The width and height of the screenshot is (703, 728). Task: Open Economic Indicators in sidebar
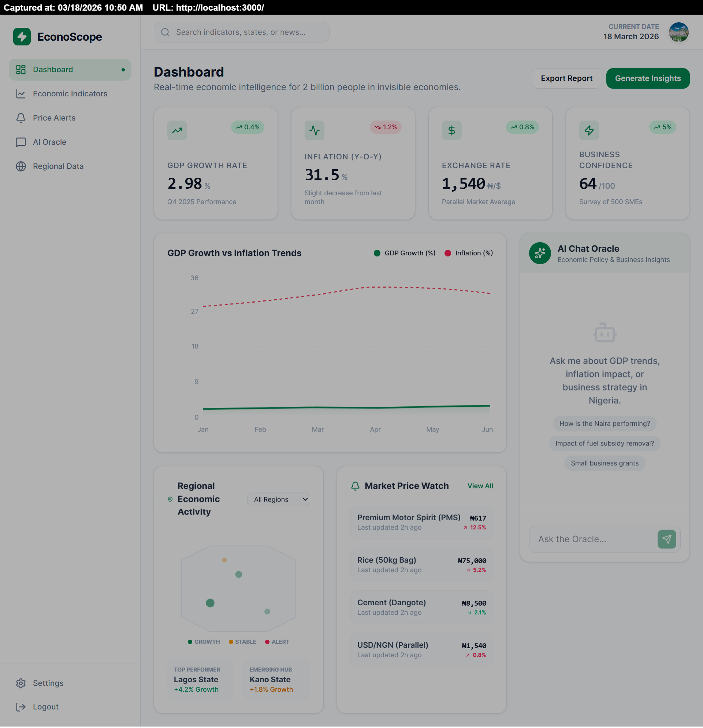[x=70, y=93]
